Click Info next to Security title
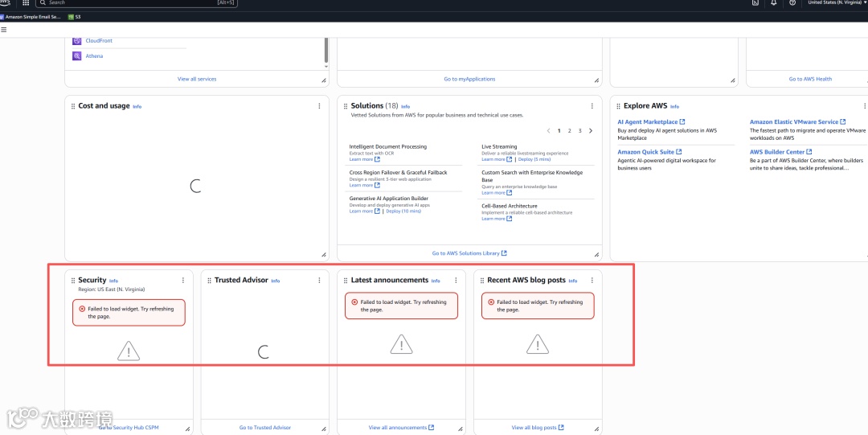 coord(113,281)
